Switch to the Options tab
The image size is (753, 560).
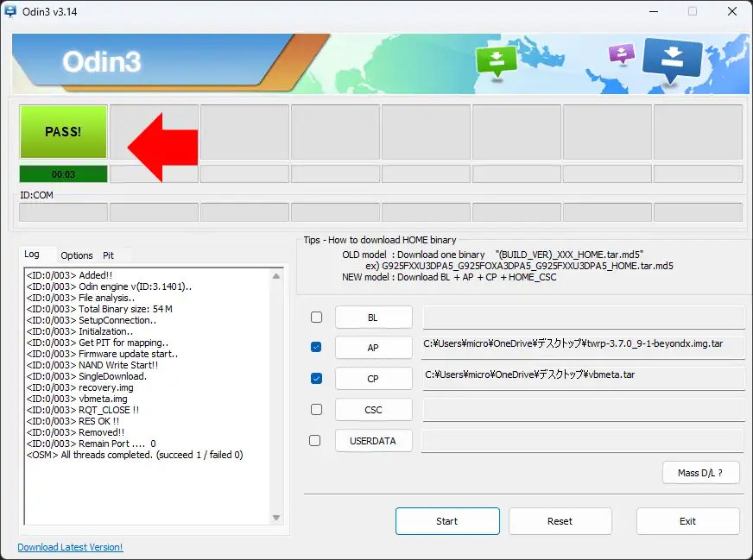[76, 255]
